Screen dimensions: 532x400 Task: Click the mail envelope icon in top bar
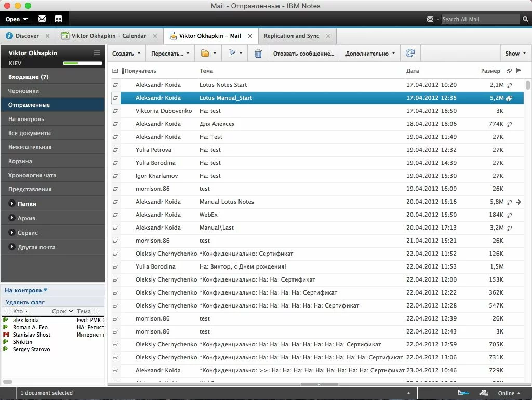coord(42,19)
